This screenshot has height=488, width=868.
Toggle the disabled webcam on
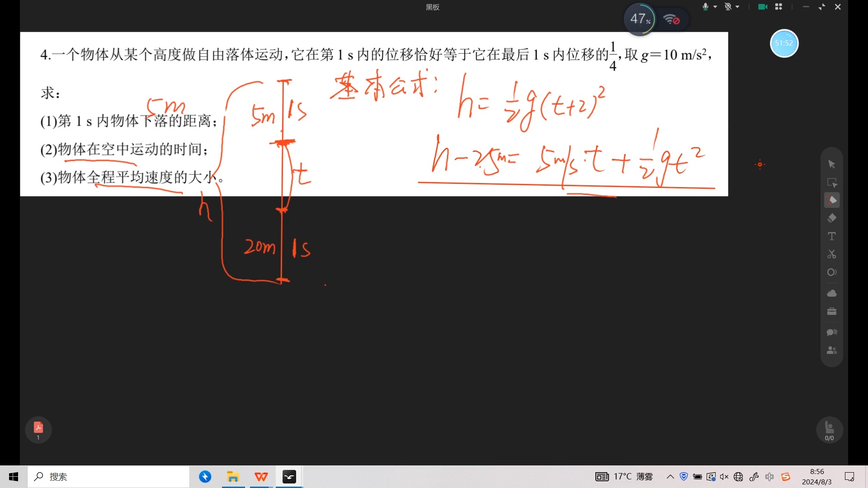pos(727,7)
